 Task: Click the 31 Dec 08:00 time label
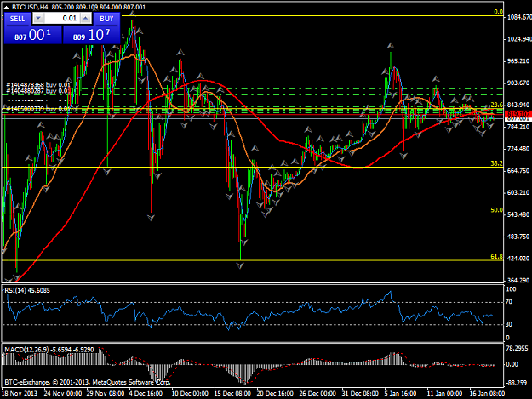pyautogui.click(x=360, y=393)
